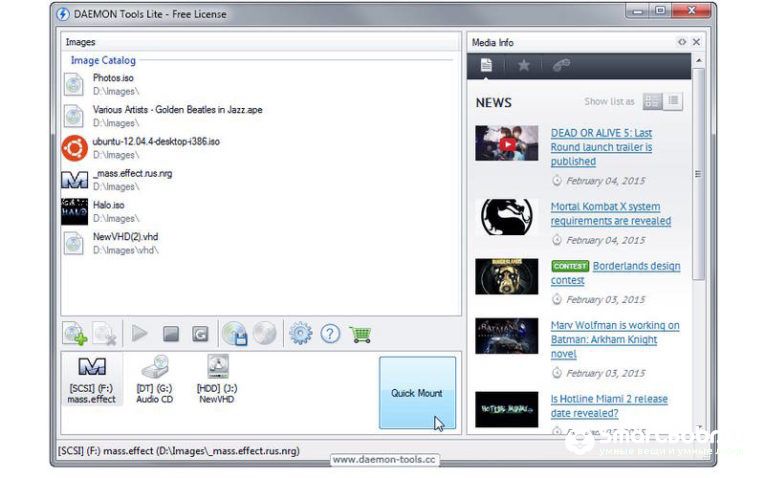765x478 pixels.
Task: Open Mortal Kombat X system requirements link
Action: click(611, 214)
